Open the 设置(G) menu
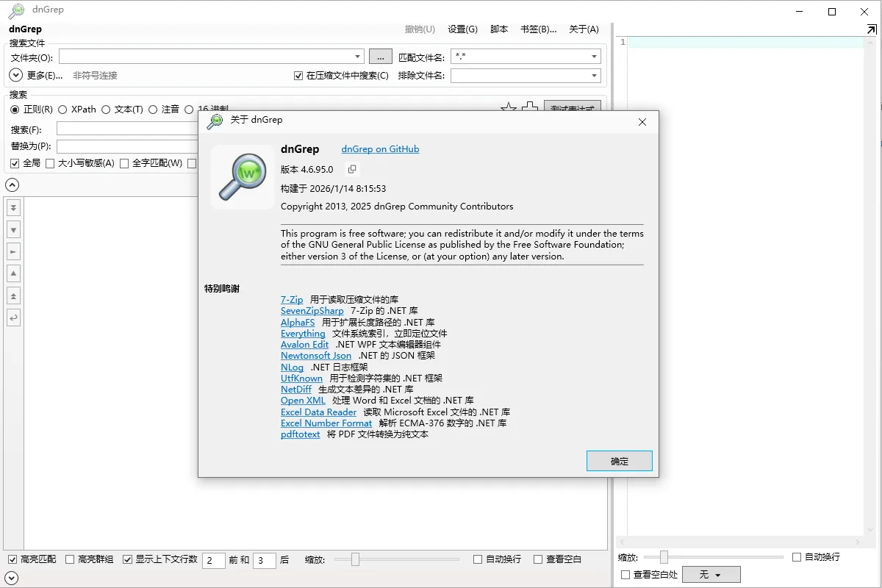 (x=462, y=29)
